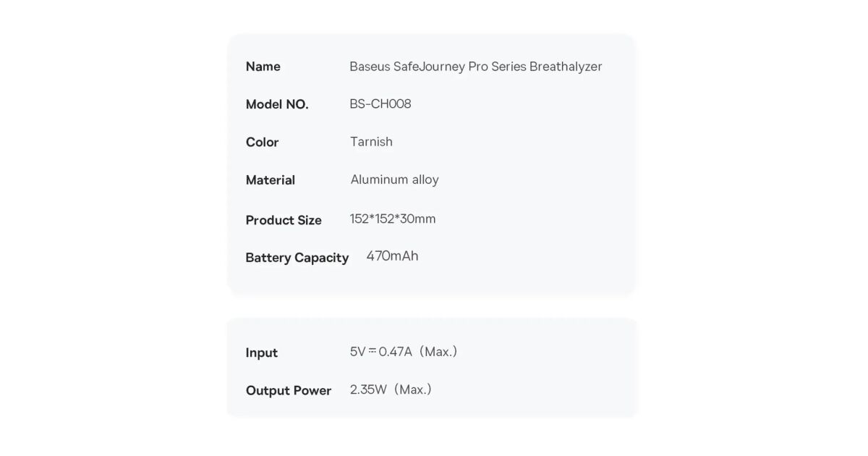The width and height of the screenshot is (868, 456).
Task: Select the 5V 0.47A input value
Action: tap(380, 352)
